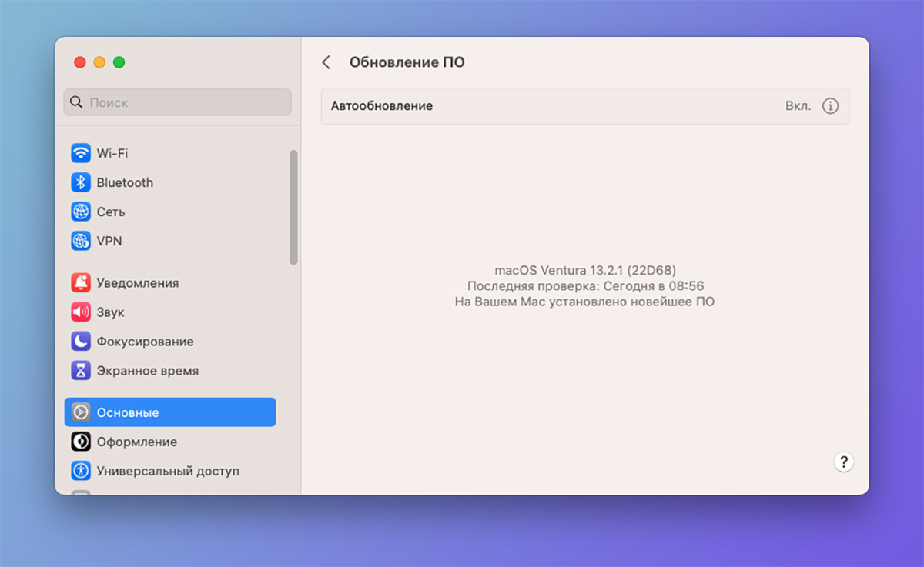Click the bell icon for Уведомления

81,283
